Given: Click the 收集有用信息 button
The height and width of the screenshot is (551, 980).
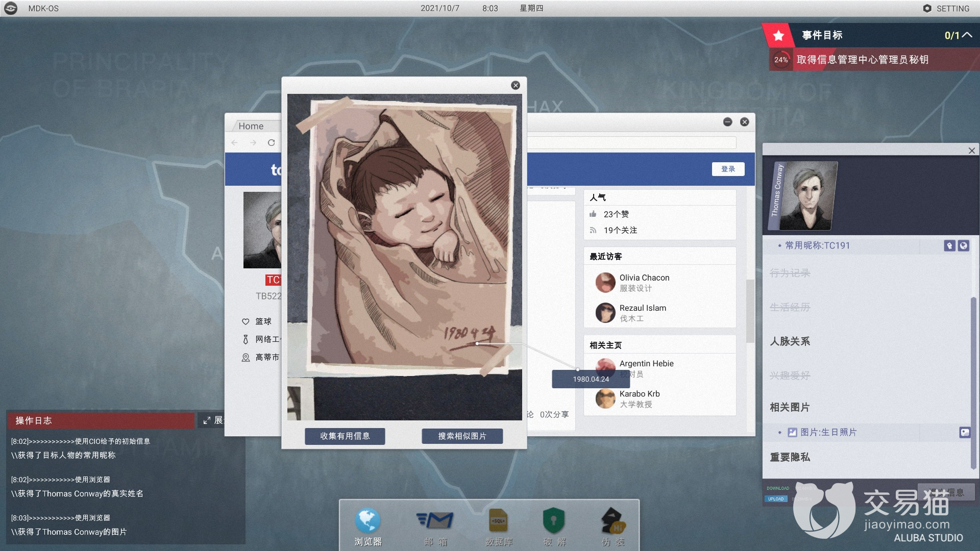Looking at the screenshot, I should pyautogui.click(x=345, y=436).
